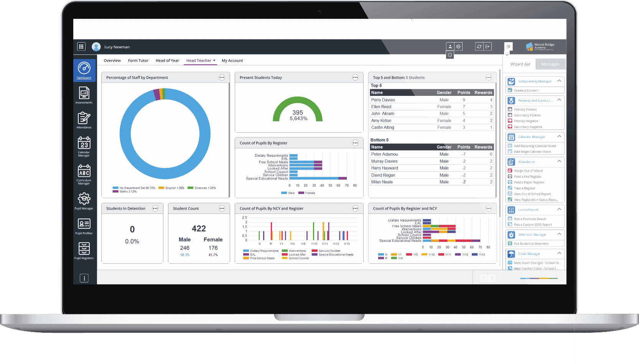The image size is (639, 364).
Task: Click Add Recurring Calendar Event
Action: pos(535,146)
